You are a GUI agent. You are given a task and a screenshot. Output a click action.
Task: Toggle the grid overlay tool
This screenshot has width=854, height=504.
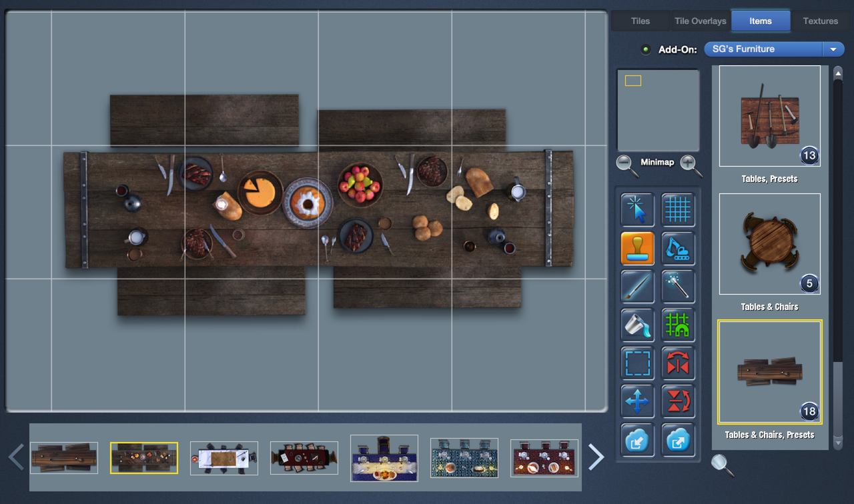(x=678, y=210)
